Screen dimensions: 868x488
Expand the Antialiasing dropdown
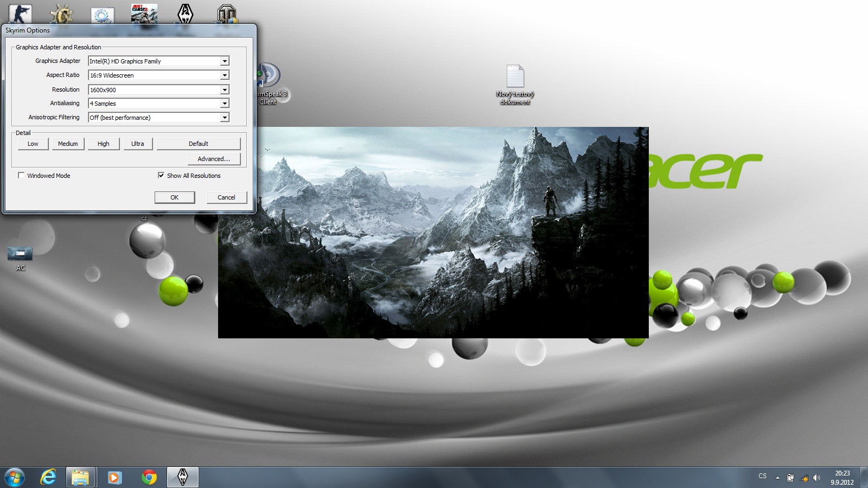point(225,104)
